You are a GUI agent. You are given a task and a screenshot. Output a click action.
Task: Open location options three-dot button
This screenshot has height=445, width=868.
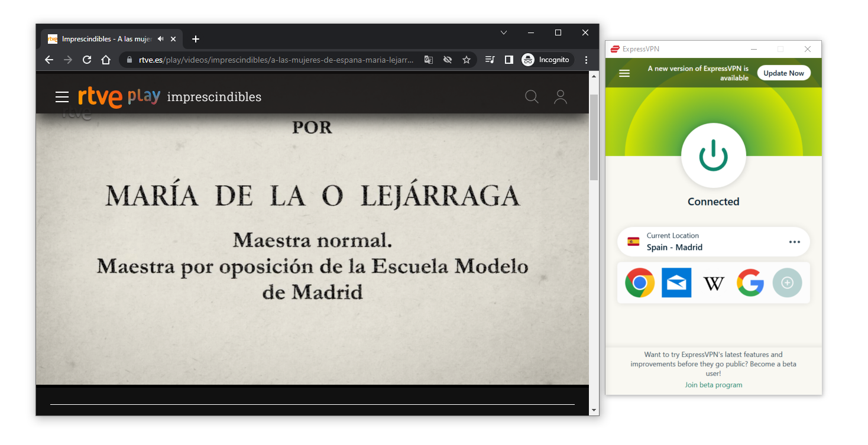tap(795, 242)
